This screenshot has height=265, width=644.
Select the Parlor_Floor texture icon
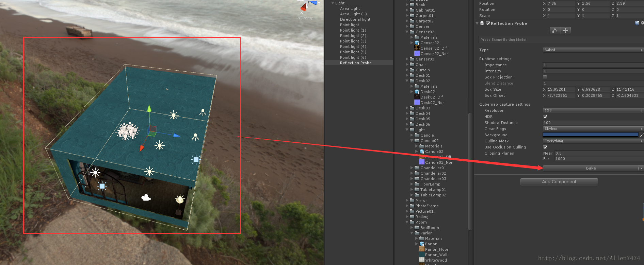(421, 249)
